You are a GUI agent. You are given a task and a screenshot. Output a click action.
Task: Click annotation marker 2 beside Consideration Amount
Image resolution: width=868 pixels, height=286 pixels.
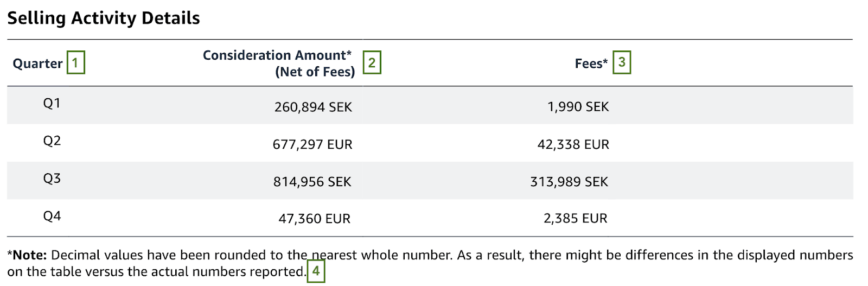[x=372, y=62]
